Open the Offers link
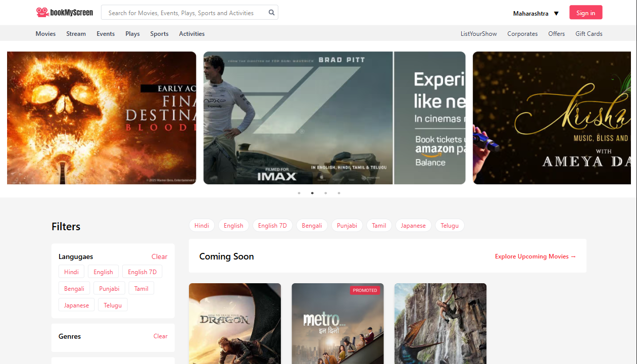 557,34
